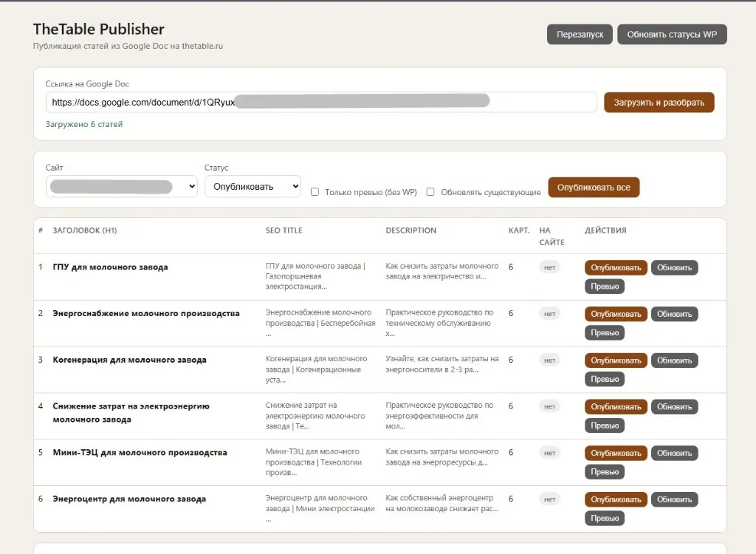
Task: Open Превью for Мини-ТЭЦ для молочного производства
Action: 605,471
